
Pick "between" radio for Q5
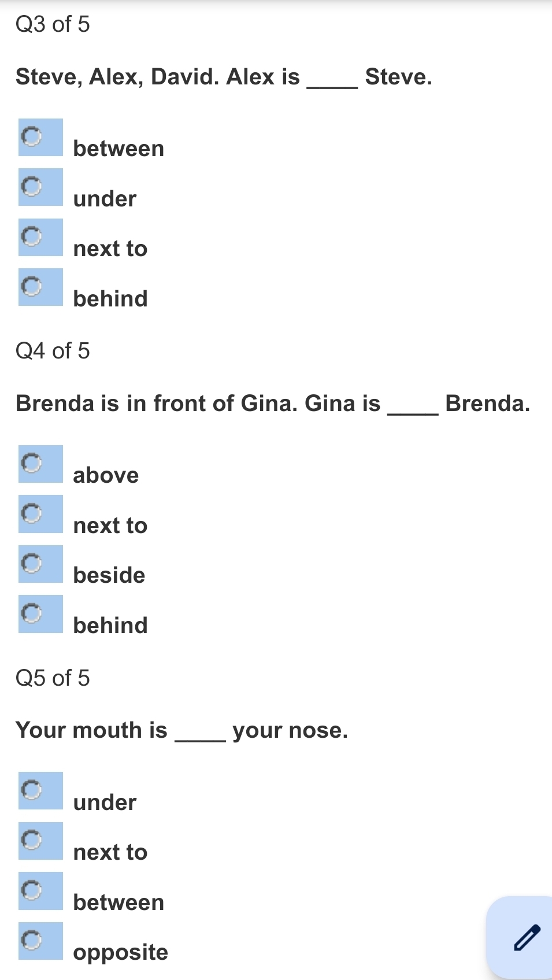click(x=32, y=890)
